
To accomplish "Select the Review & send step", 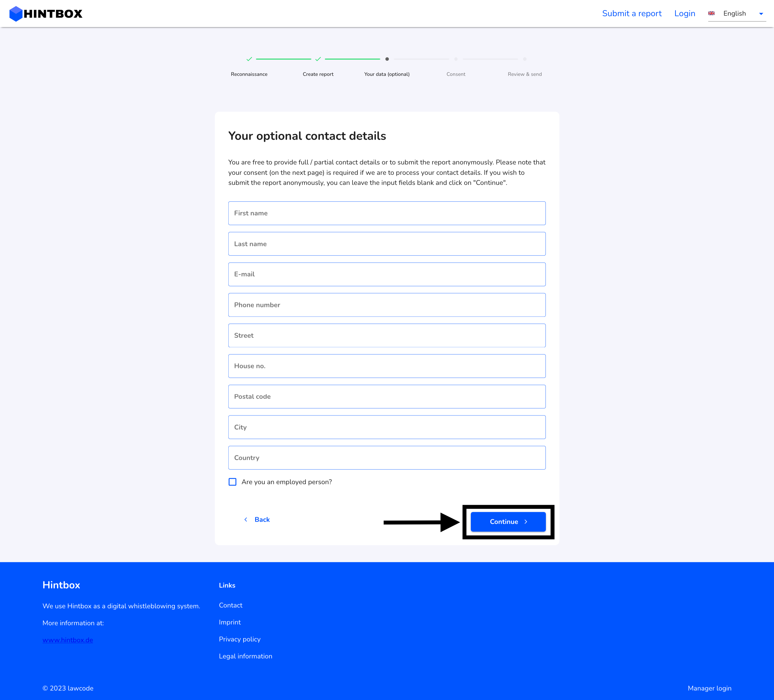I will pos(524,74).
